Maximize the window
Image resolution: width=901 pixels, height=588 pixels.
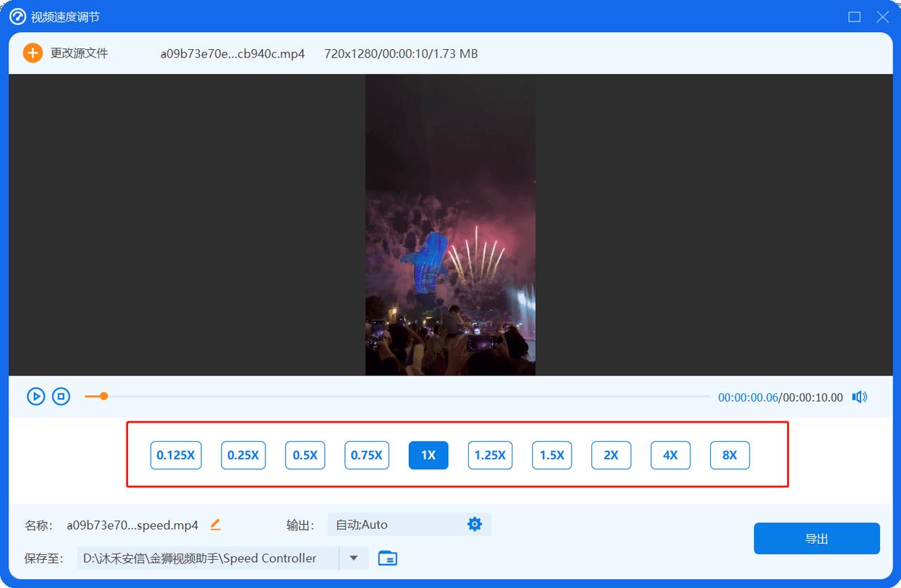pyautogui.click(x=855, y=17)
